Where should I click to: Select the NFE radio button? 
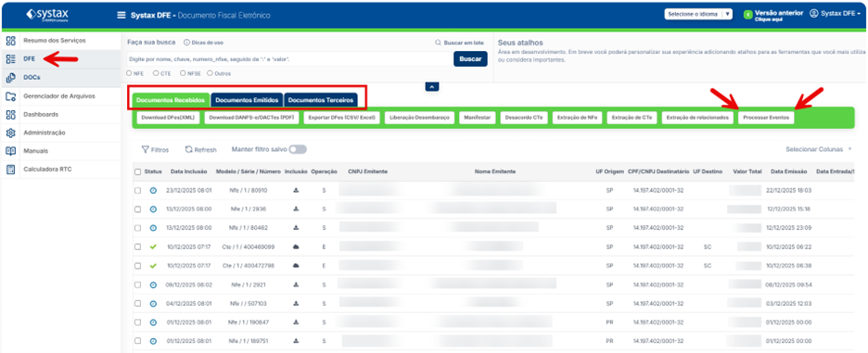click(130, 73)
